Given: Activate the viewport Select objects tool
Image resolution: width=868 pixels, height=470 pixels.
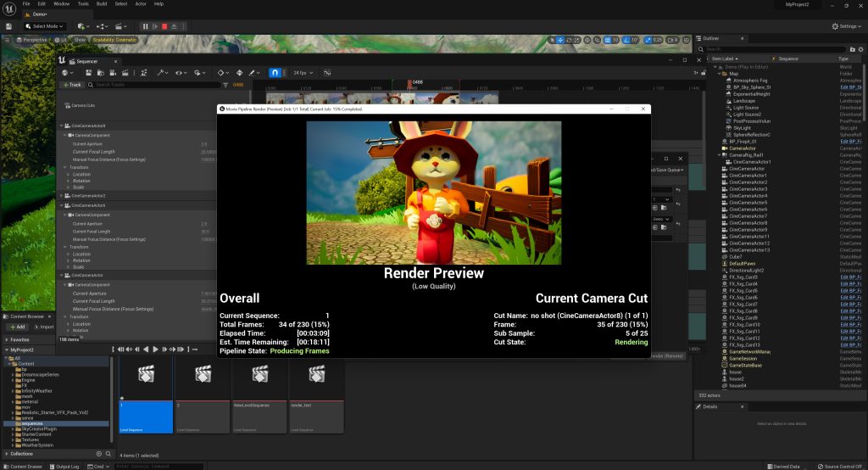Looking at the screenshot, I should pyautogui.click(x=552, y=40).
